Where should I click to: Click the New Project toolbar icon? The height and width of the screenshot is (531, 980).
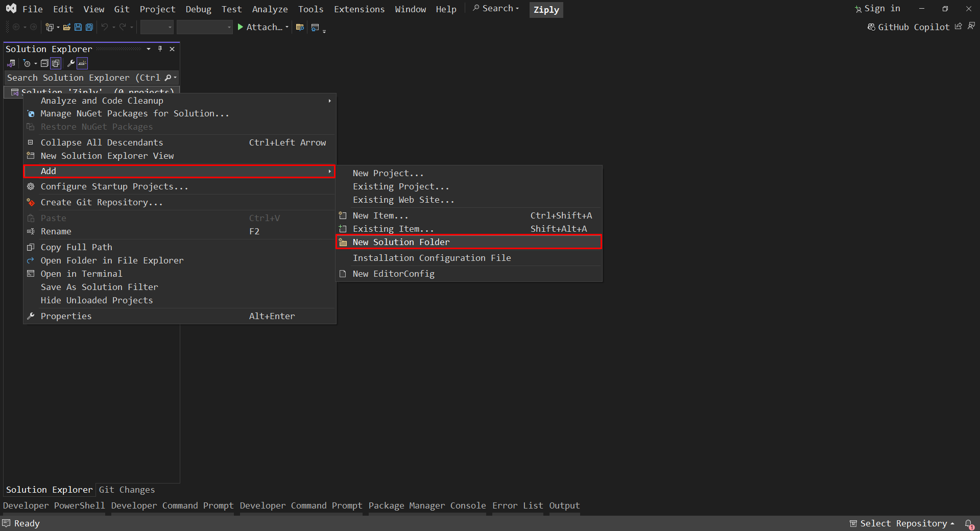pos(49,27)
